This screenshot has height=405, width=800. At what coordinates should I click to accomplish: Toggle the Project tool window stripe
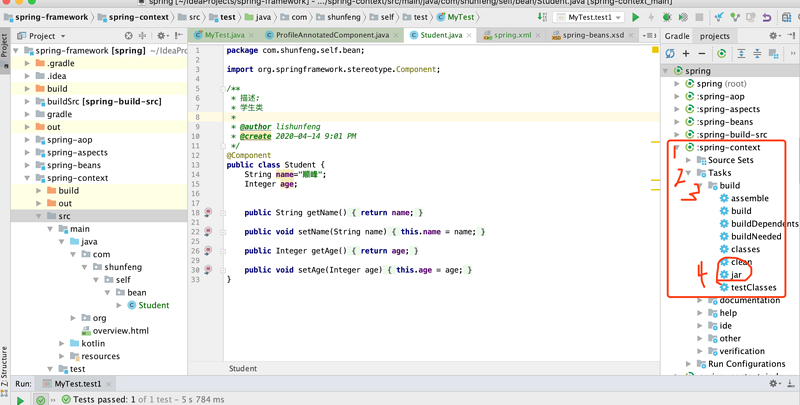pos(5,45)
